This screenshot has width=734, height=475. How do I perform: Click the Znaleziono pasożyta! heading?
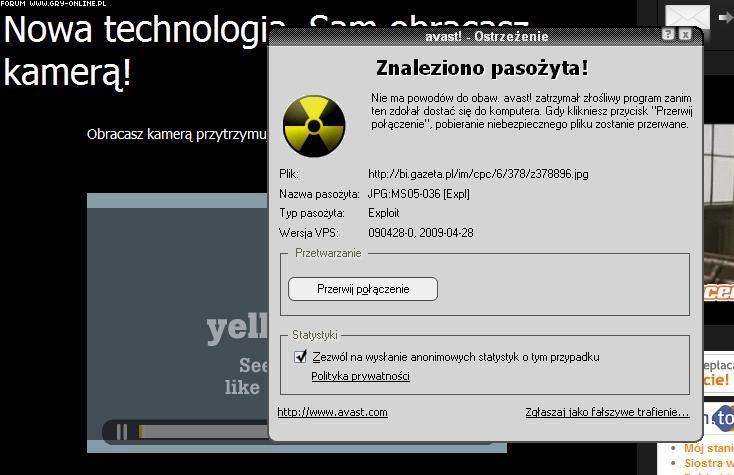[482, 68]
